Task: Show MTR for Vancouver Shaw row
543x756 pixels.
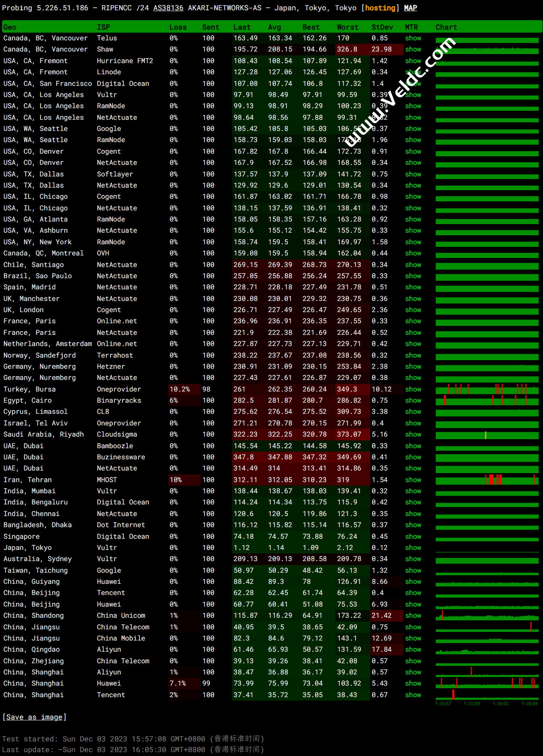Action: [x=413, y=49]
